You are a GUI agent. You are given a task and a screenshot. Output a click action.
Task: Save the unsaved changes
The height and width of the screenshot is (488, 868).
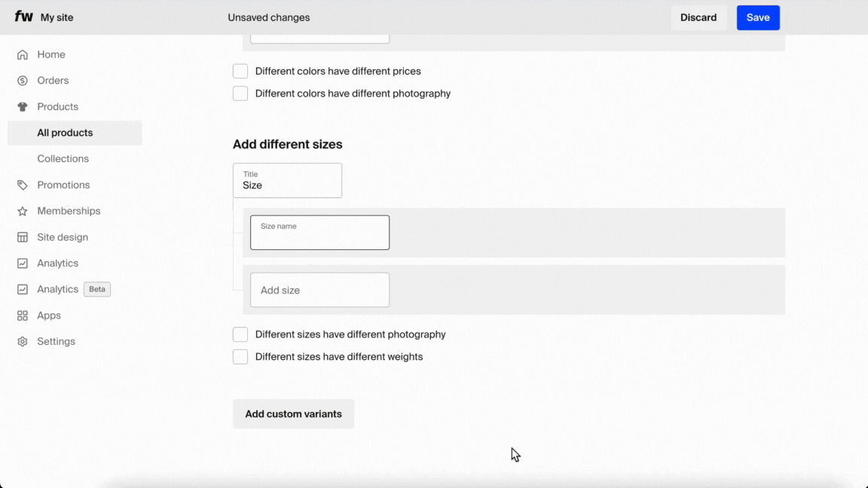pyautogui.click(x=758, y=17)
